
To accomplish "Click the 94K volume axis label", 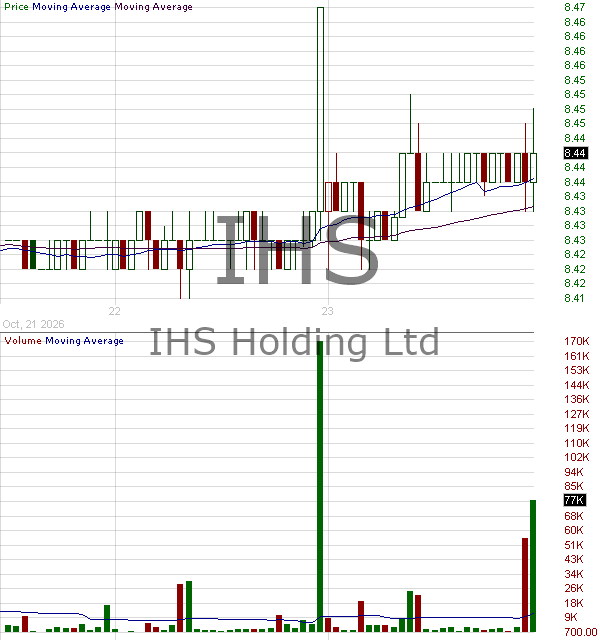I will point(574,472).
